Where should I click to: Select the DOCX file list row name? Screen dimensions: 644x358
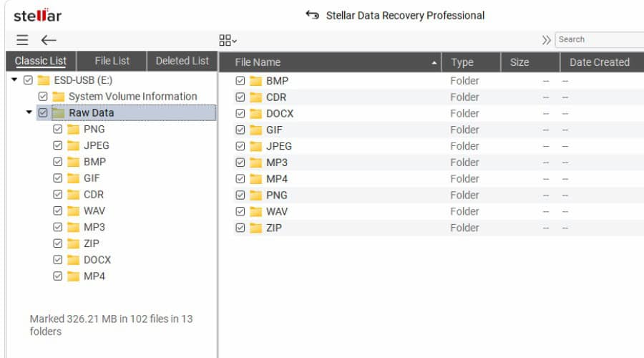(280, 113)
